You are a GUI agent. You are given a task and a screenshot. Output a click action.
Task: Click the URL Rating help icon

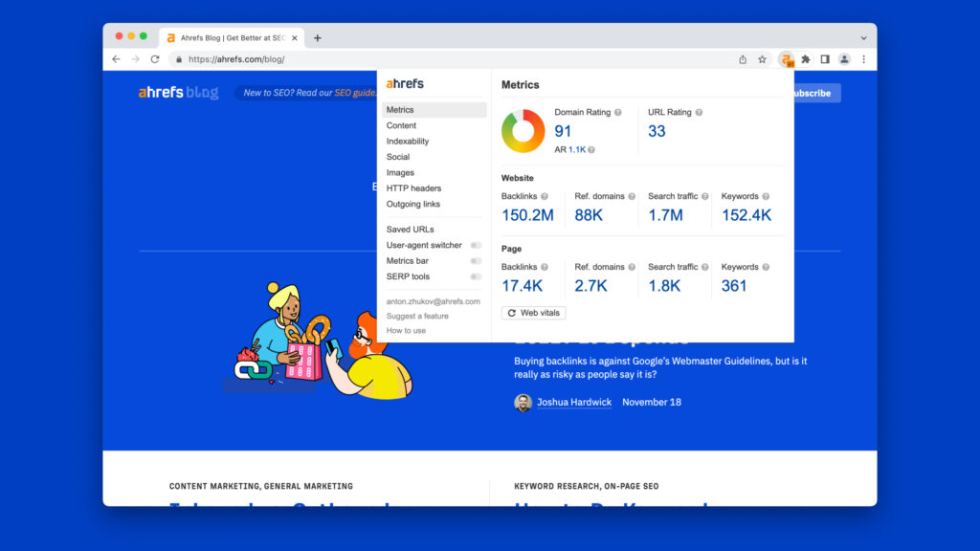coord(699,113)
